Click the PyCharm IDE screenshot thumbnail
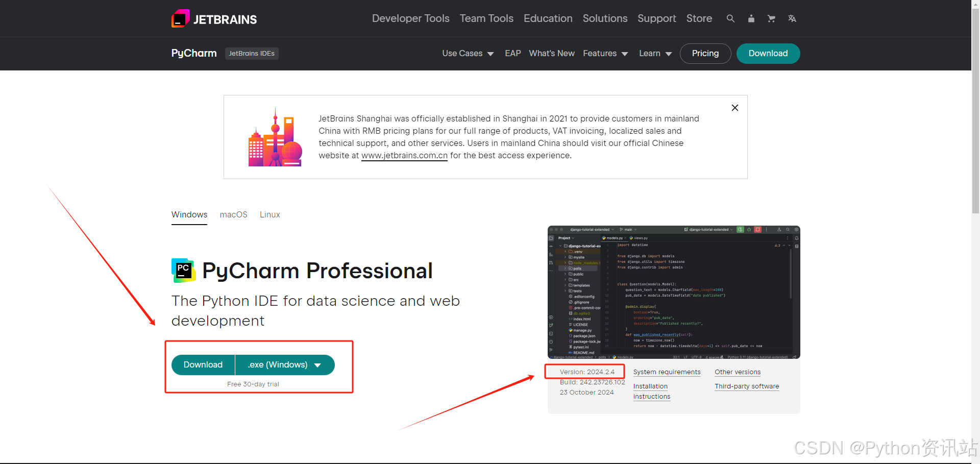 click(x=674, y=292)
